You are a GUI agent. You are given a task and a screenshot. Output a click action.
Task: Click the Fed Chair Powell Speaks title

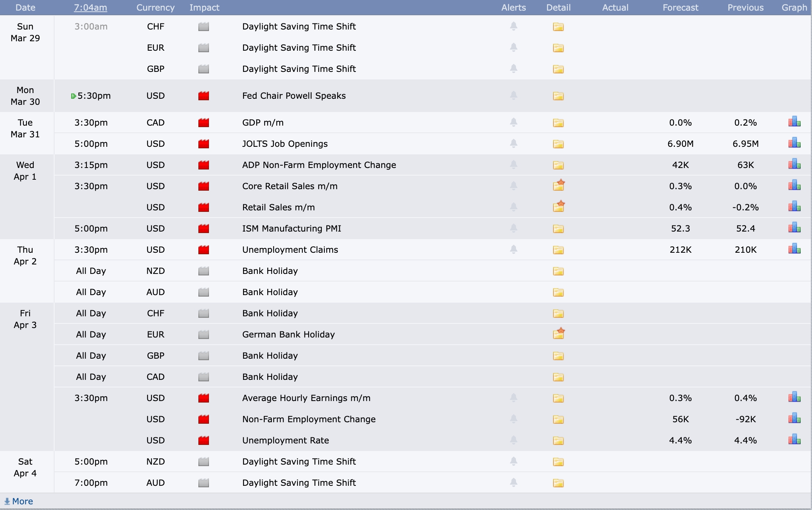coord(294,96)
